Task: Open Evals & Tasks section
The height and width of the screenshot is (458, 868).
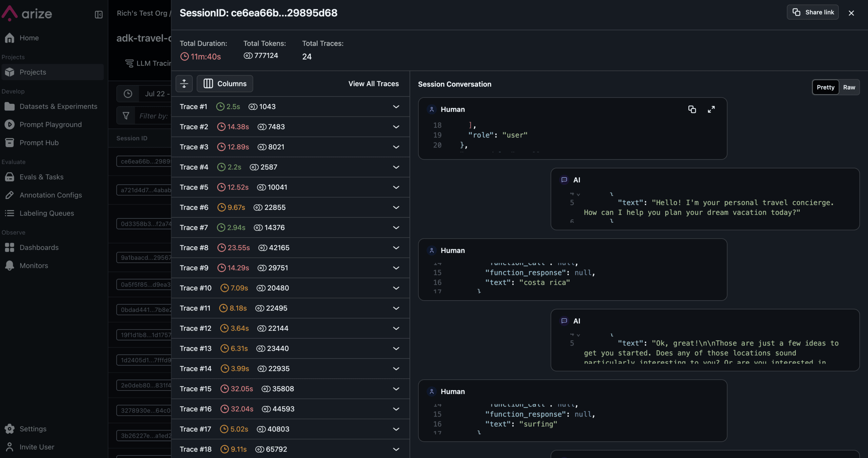Action: [41, 177]
